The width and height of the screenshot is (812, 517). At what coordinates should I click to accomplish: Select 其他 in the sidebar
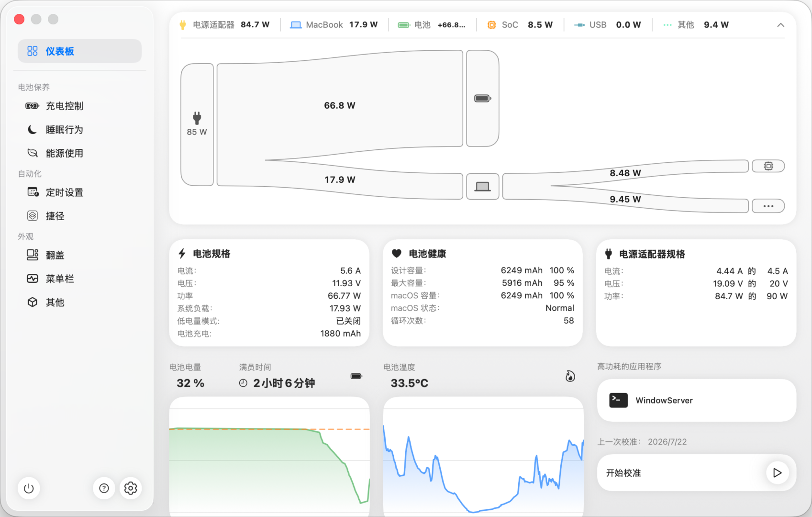(x=79, y=303)
